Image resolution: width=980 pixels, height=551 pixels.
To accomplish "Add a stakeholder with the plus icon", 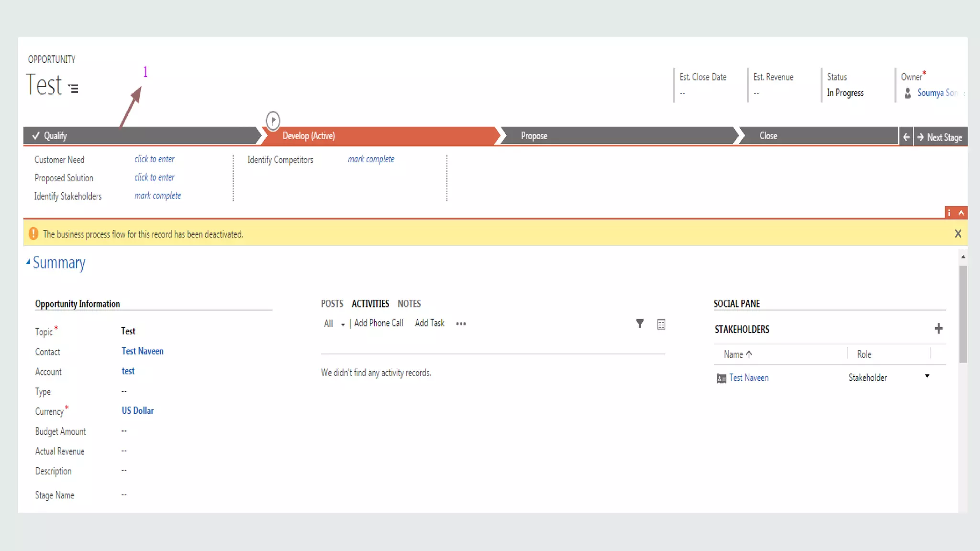I will 938,329.
